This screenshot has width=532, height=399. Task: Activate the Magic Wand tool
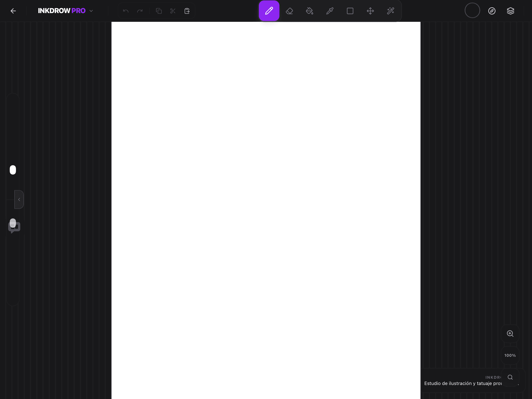390,11
